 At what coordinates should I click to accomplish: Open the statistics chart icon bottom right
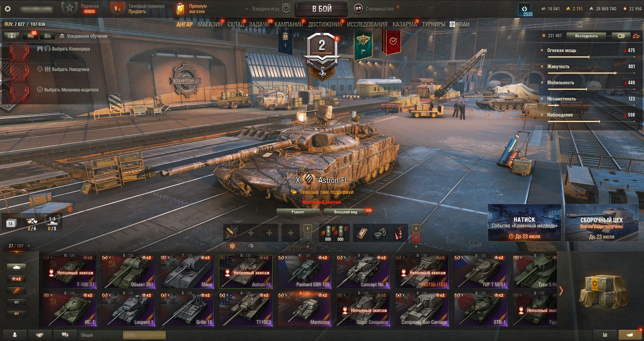coord(605,335)
